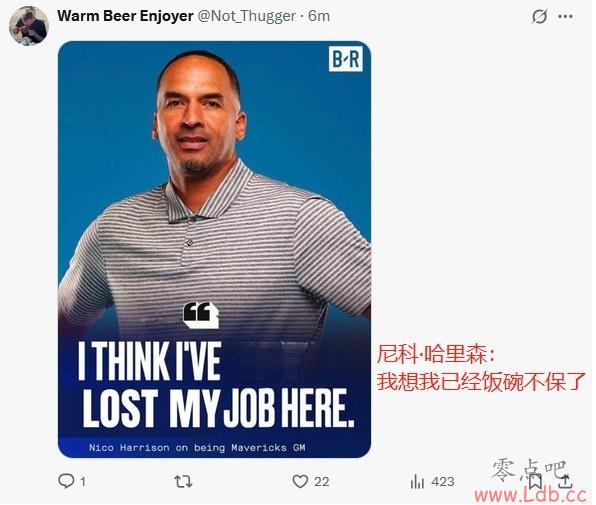Share the post via upload arrow icon
The width and height of the screenshot is (596, 505).
point(565,481)
